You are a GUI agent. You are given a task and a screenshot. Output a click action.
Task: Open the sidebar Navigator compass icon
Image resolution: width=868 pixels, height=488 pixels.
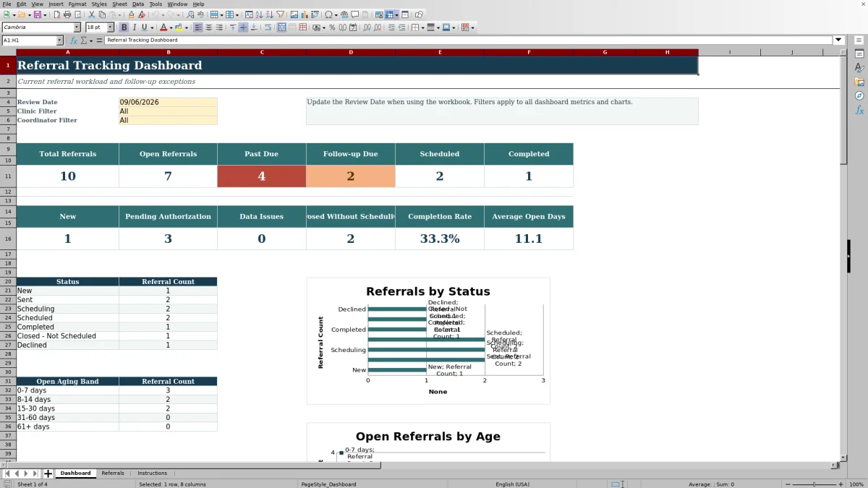pos(859,95)
